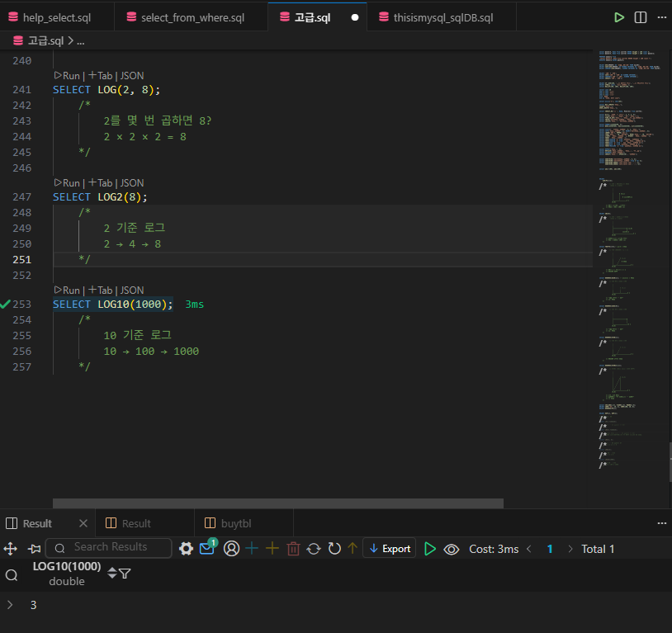Open editor more actions ellipsis
This screenshot has width=672, height=633.
click(662, 17)
